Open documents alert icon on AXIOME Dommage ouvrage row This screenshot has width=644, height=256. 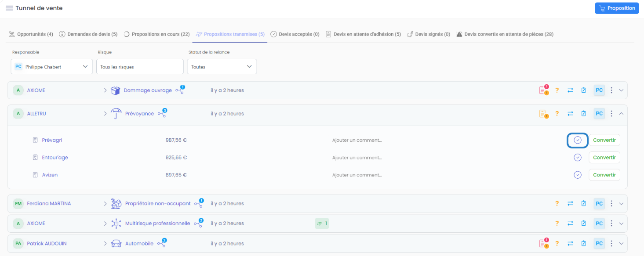click(544, 90)
